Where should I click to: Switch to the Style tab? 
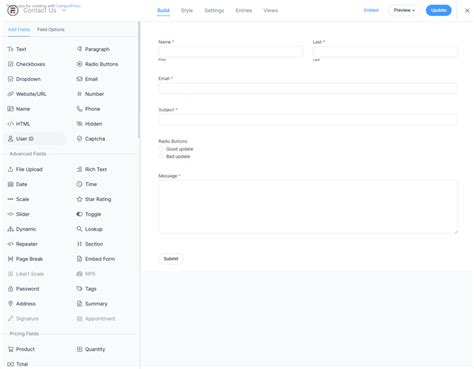[187, 11]
